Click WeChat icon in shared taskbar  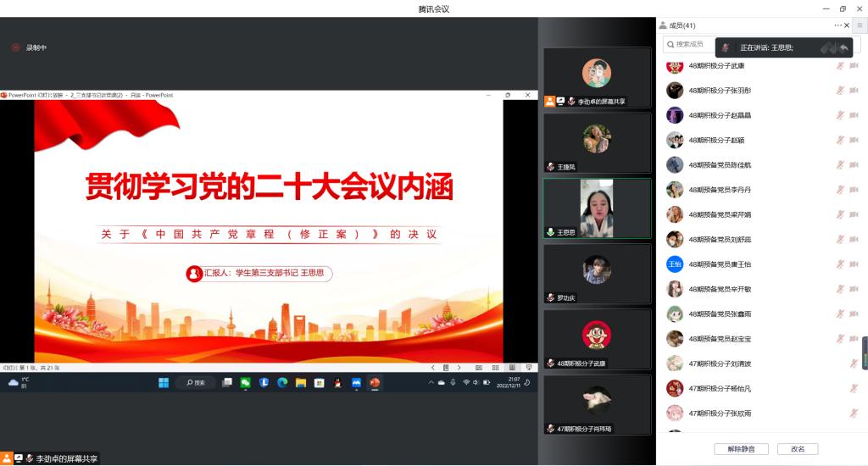246,383
